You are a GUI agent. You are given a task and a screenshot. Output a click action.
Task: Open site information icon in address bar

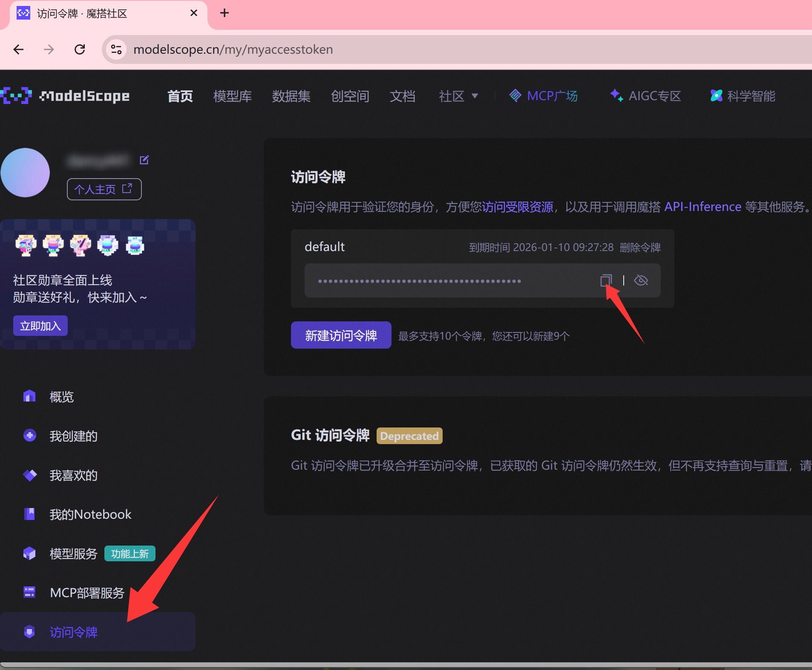(x=116, y=49)
